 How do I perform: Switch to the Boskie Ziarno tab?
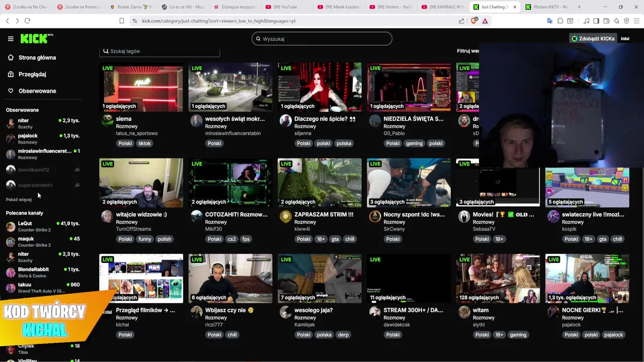133,7
